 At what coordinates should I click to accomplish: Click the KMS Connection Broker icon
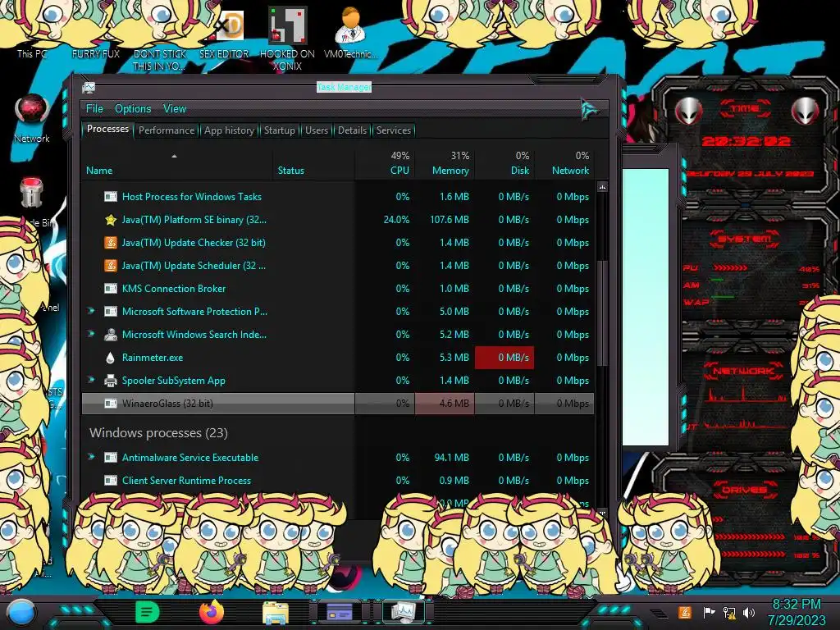coord(111,289)
